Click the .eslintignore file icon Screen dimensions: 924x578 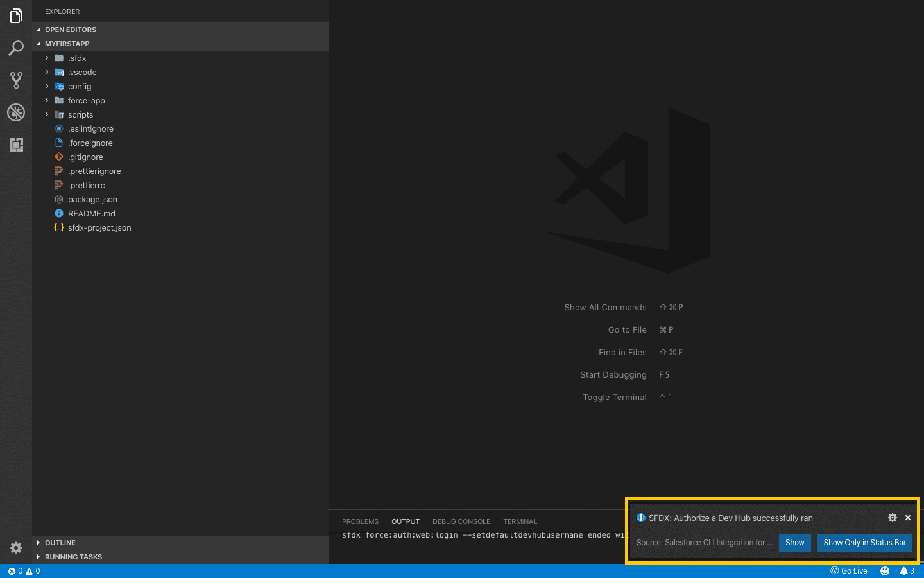point(59,128)
